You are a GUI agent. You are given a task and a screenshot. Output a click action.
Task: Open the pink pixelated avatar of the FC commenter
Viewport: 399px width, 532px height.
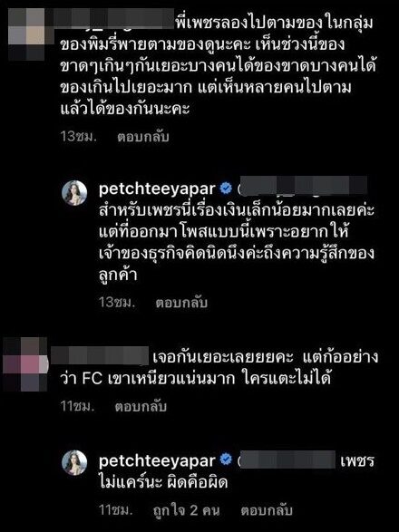[25, 363]
